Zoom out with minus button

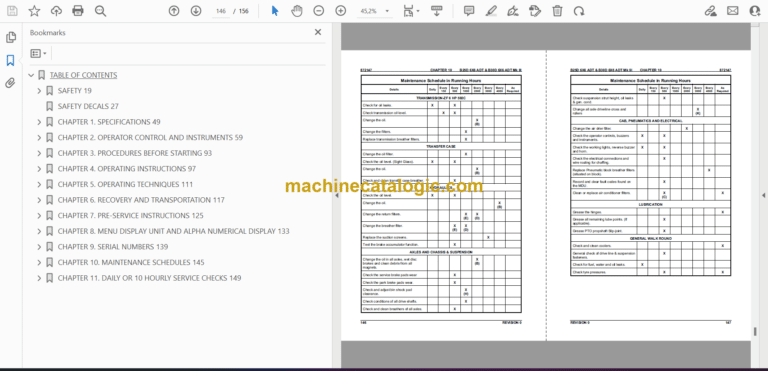click(x=319, y=11)
